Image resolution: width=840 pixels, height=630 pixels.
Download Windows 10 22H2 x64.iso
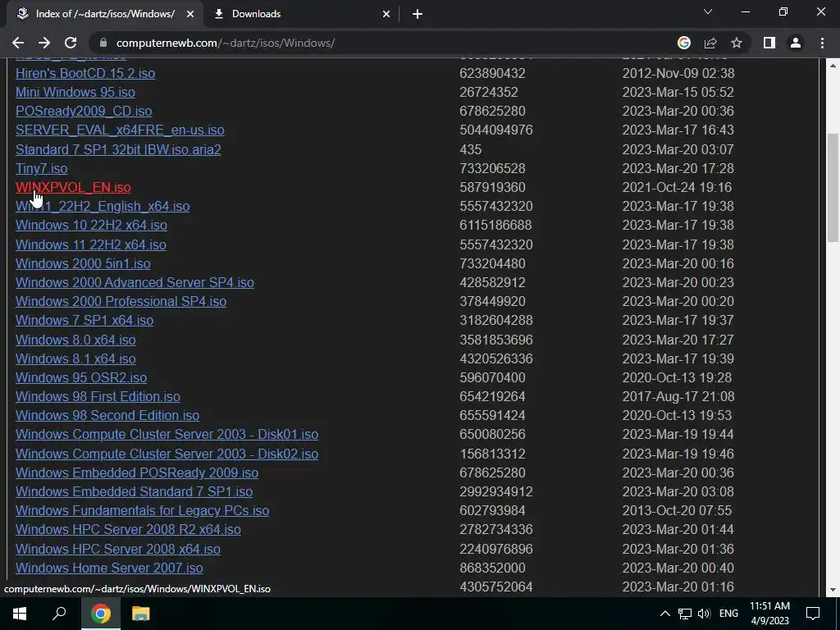pos(91,225)
